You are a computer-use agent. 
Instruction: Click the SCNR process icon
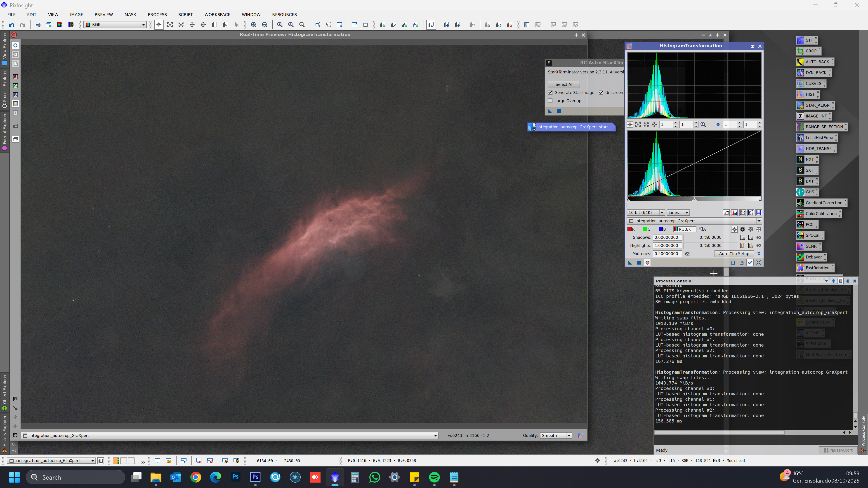tap(808, 246)
